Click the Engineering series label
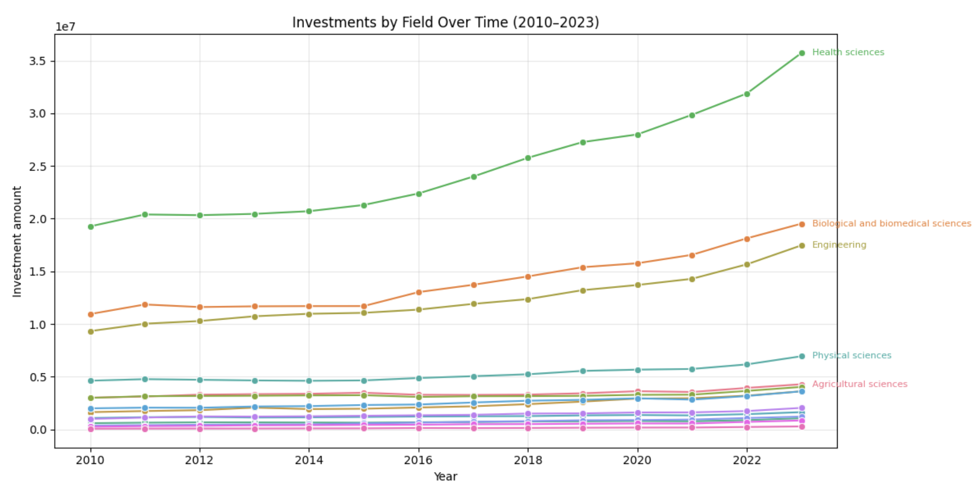Viewport: 980px width, 486px height. 839,245
